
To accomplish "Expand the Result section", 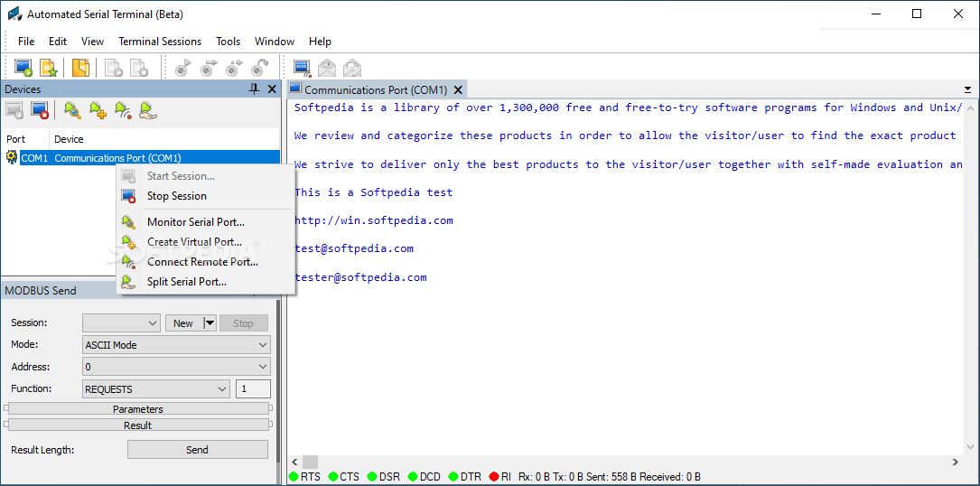I will tap(138, 425).
